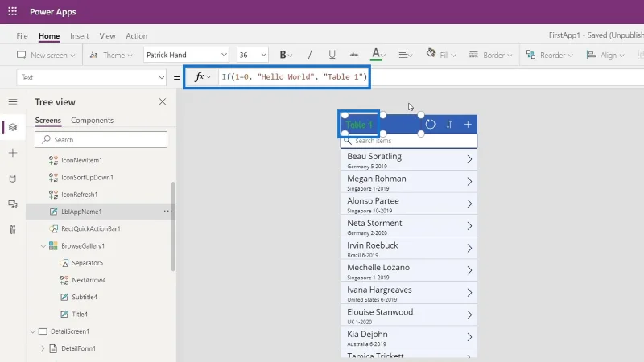Viewport: 644px width, 362px height.
Task: Open the Action tab
Action: (136, 35)
